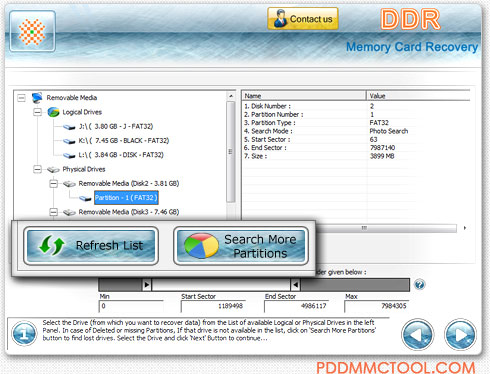
Task: Click the Physical Drives disk icon
Action: (53, 170)
